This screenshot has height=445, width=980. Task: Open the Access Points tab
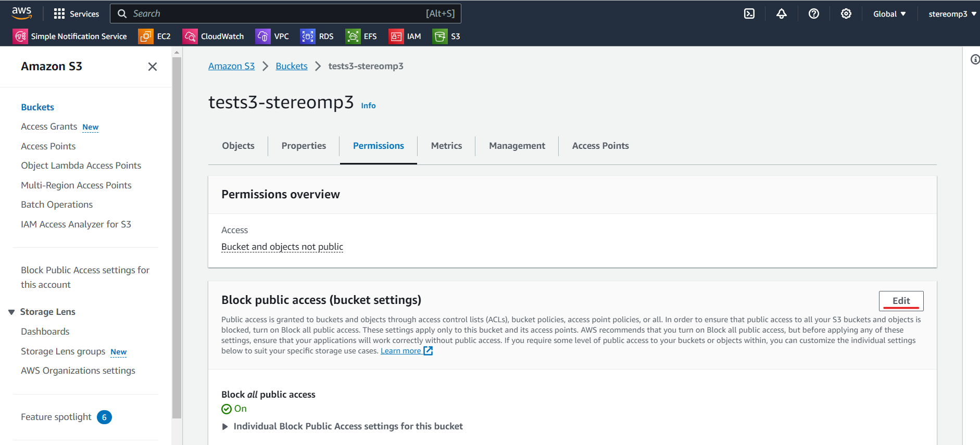click(x=600, y=146)
